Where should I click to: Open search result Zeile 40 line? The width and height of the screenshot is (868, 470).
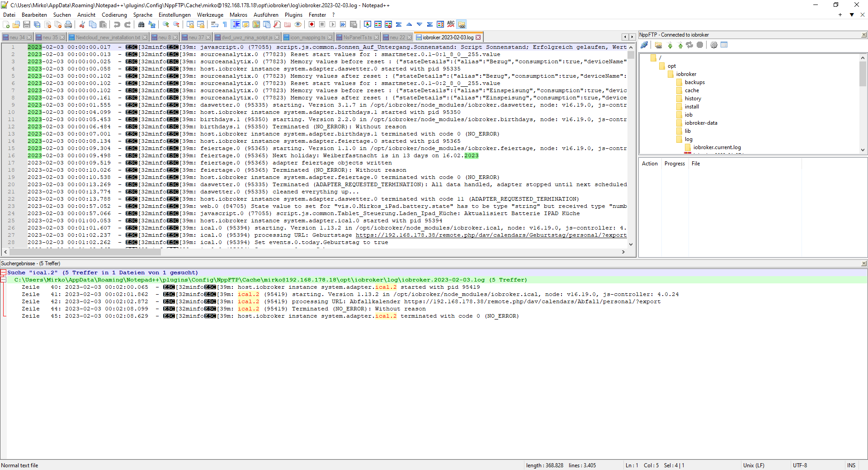251,287
